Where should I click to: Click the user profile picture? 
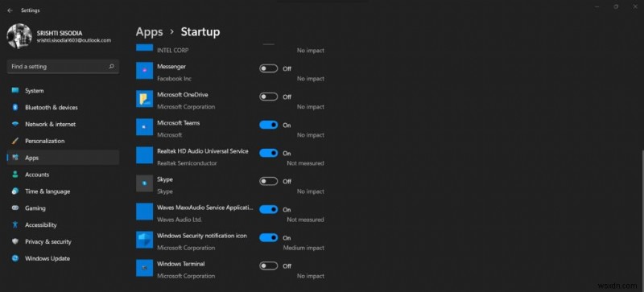(x=19, y=36)
